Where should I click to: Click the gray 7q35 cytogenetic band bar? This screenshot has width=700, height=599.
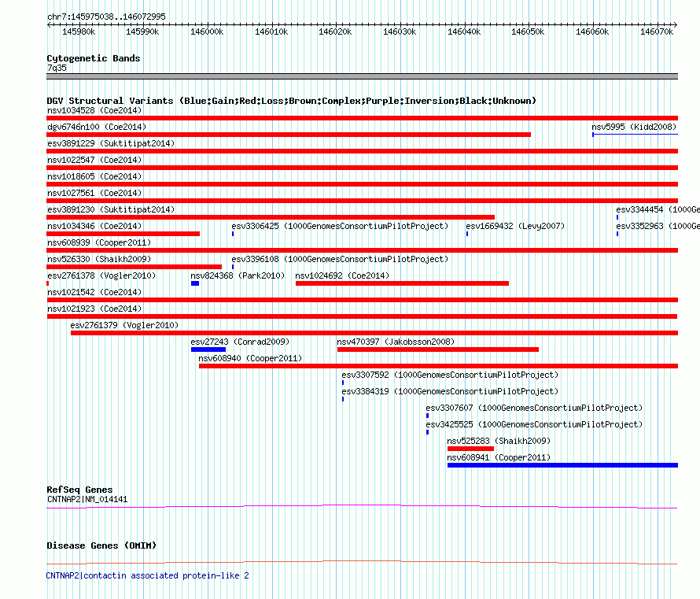(x=362, y=76)
